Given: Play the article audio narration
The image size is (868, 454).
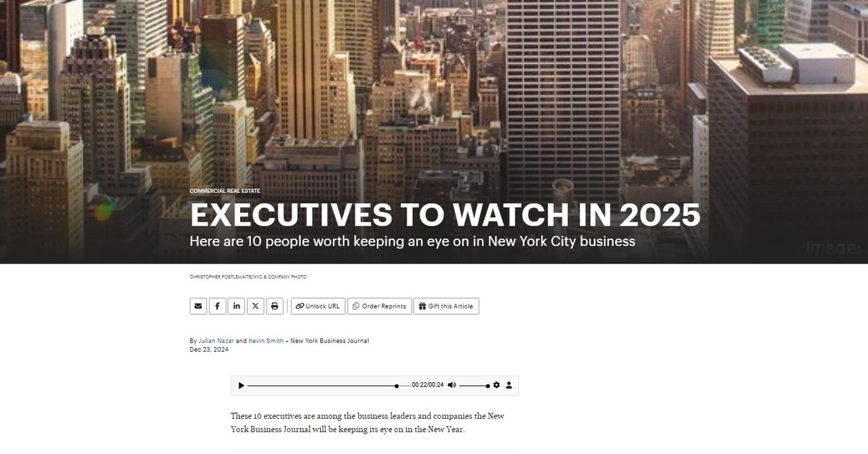Looking at the screenshot, I should pyautogui.click(x=241, y=386).
